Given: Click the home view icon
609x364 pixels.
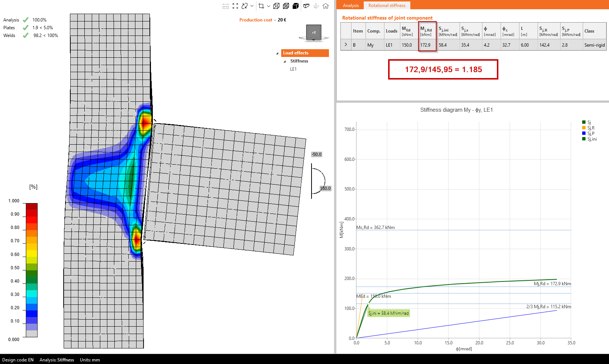Looking at the screenshot, I should coord(326,6).
